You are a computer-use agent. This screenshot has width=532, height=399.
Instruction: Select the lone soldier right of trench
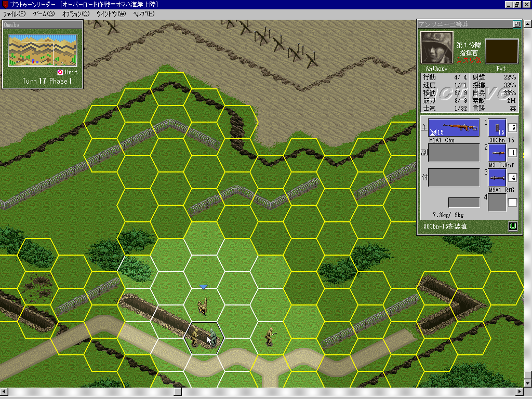click(x=270, y=336)
